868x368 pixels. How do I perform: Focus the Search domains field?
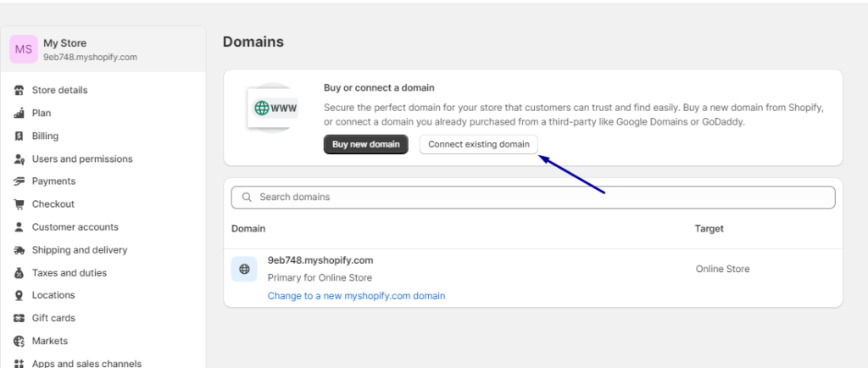533,198
